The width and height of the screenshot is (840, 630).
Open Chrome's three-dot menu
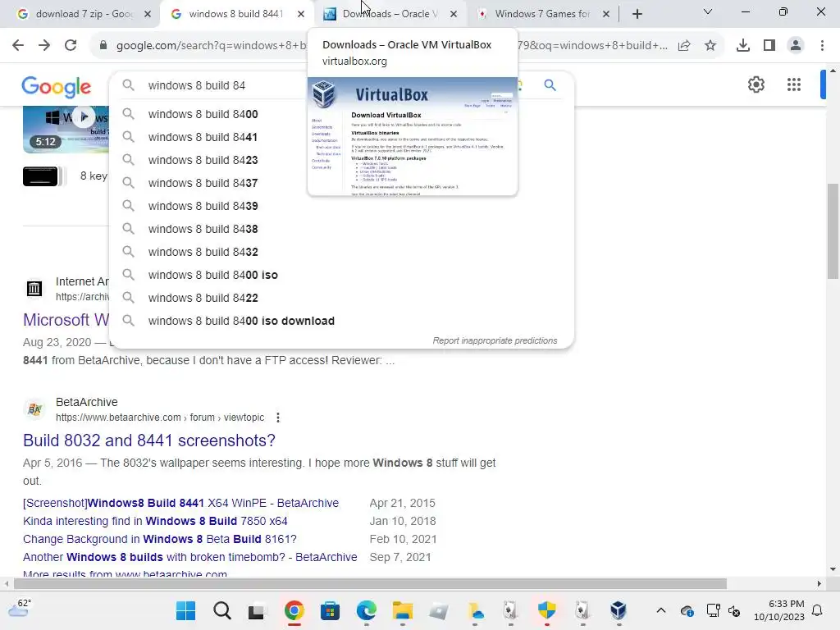[x=822, y=46]
